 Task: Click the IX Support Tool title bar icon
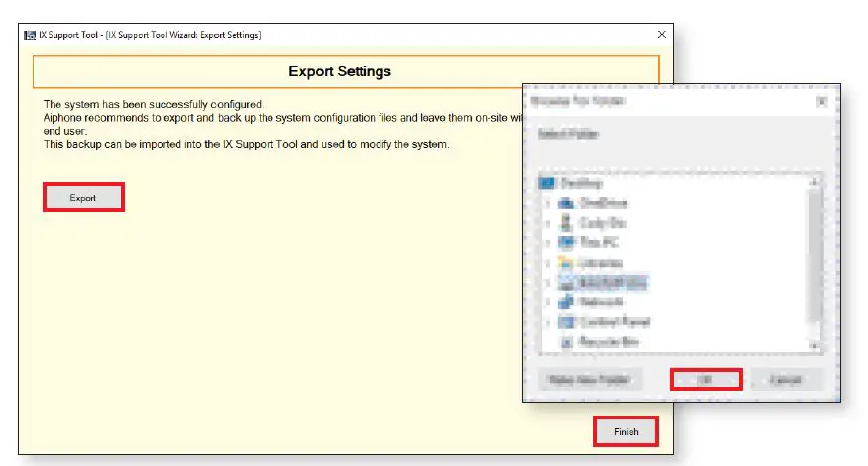tap(30, 35)
